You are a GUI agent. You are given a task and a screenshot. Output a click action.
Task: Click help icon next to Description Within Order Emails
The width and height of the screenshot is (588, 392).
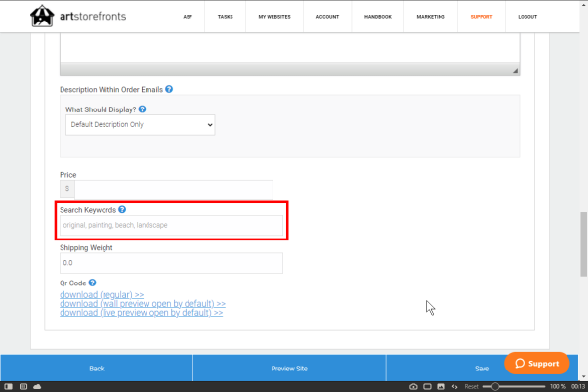click(169, 89)
